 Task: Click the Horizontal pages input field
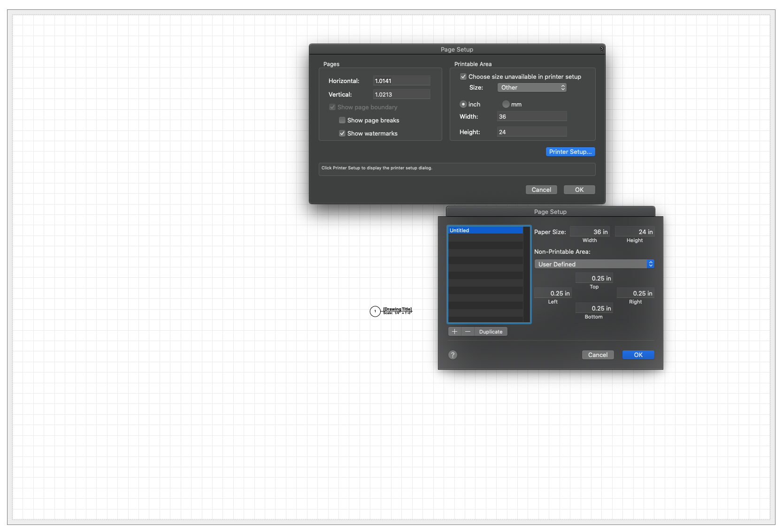click(401, 80)
